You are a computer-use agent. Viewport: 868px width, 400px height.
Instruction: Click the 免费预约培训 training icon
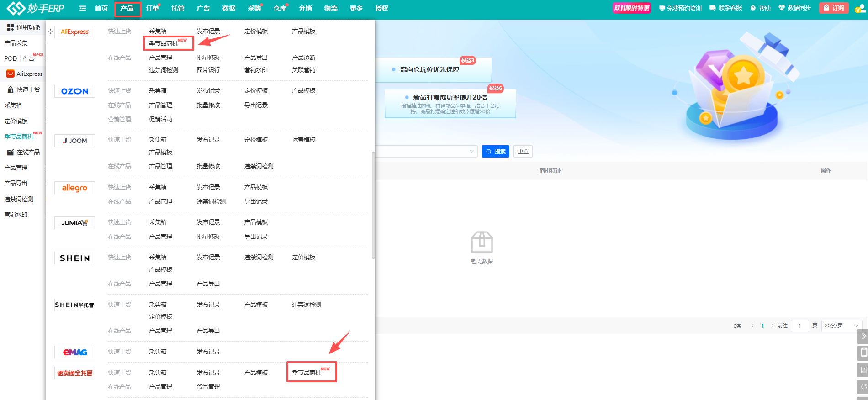pyautogui.click(x=662, y=8)
